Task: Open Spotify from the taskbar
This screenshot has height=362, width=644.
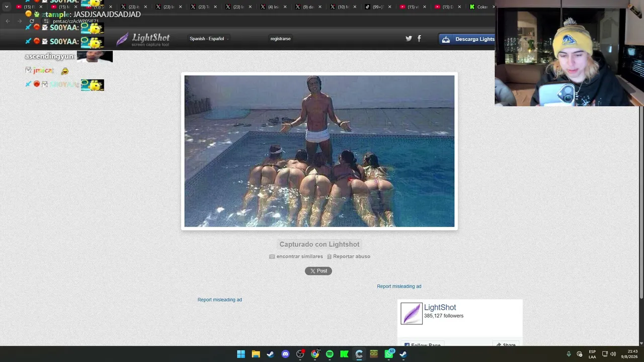Action: pyautogui.click(x=330, y=354)
